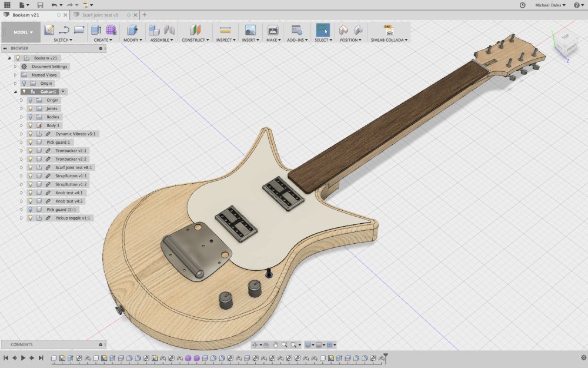Expand Document Settings in the browser
Screen dimensions: 588x368
[x=15, y=67]
